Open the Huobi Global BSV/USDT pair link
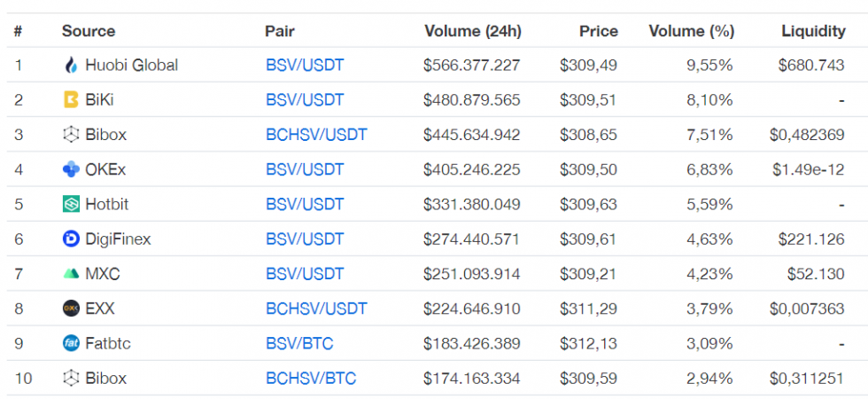Screen dimensions: 868x399 pyautogui.click(x=305, y=65)
